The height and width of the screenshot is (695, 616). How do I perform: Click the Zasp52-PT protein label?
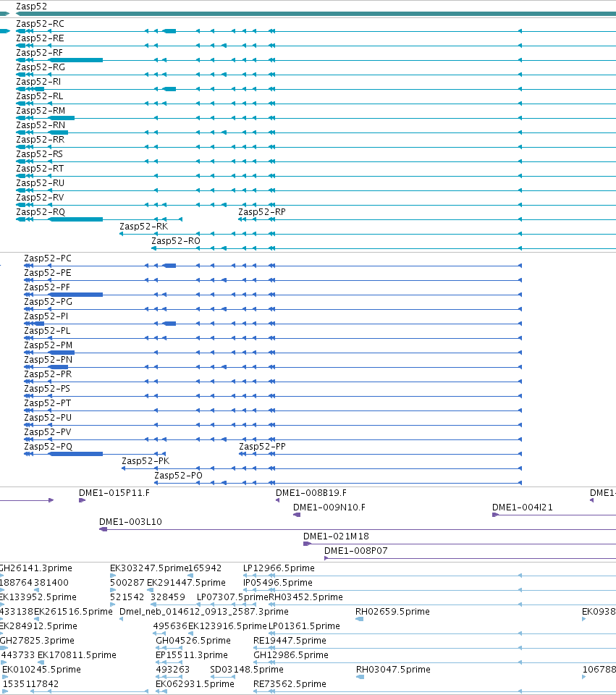(x=48, y=403)
